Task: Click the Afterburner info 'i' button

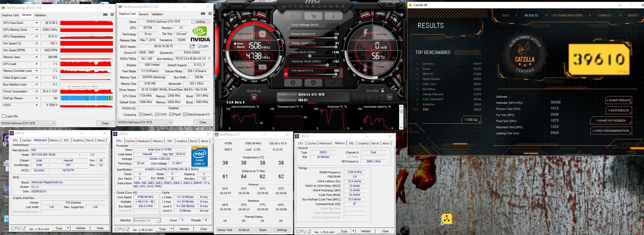Action: coord(334,16)
